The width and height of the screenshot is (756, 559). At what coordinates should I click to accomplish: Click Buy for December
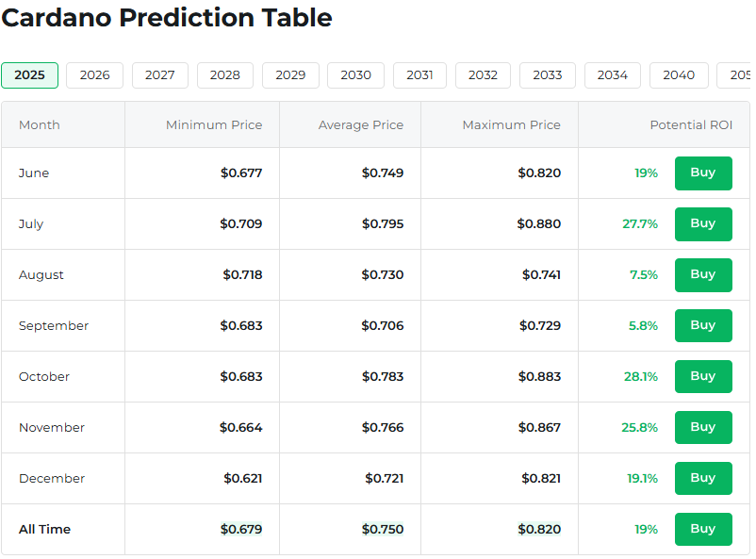point(703,479)
